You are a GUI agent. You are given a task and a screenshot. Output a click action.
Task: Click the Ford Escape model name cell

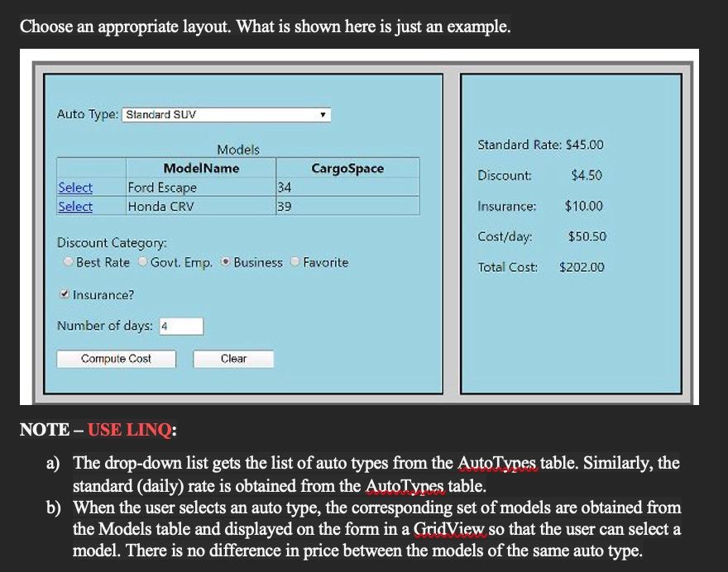(163, 188)
